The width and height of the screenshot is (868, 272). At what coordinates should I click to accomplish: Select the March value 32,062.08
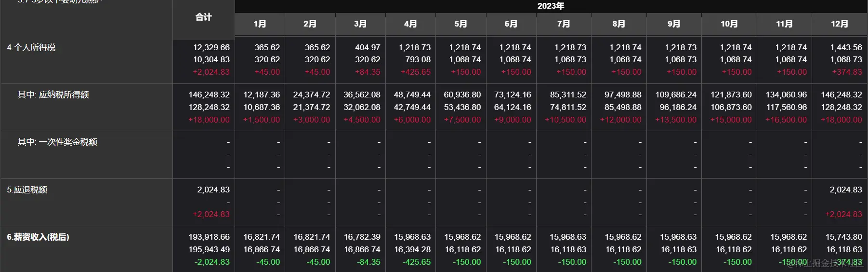pos(362,107)
